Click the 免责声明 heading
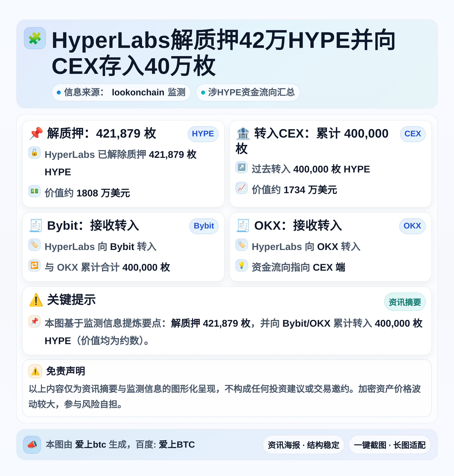The height and width of the screenshot is (476, 454). (66, 371)
